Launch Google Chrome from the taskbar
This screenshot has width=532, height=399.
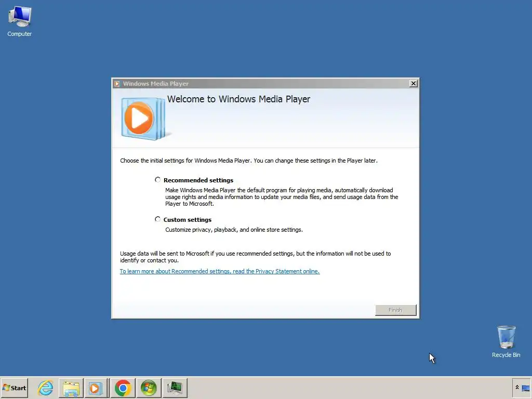tap(123, 388)
